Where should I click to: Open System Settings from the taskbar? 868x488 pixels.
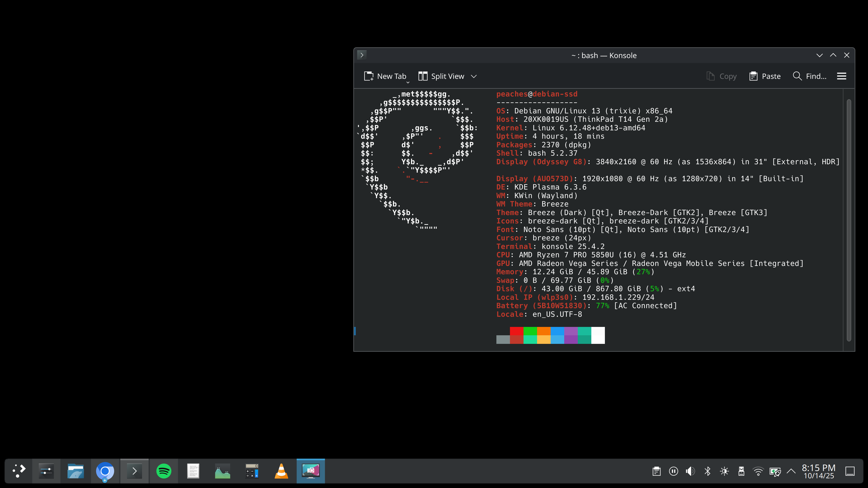tap(46, 471)
